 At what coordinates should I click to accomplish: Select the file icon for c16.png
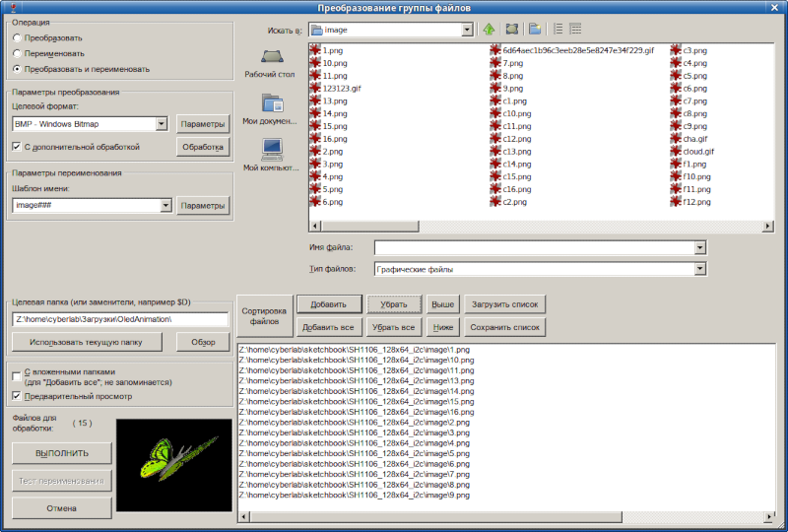point(495,189)
